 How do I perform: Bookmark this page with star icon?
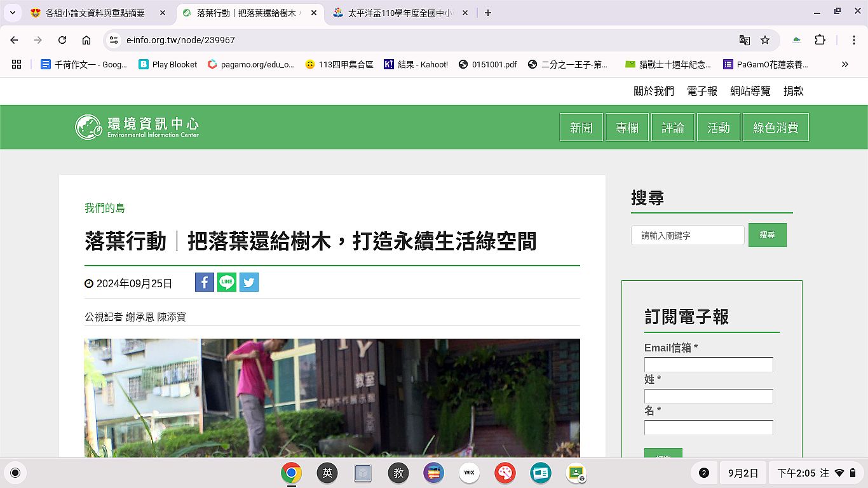[765, 40]
